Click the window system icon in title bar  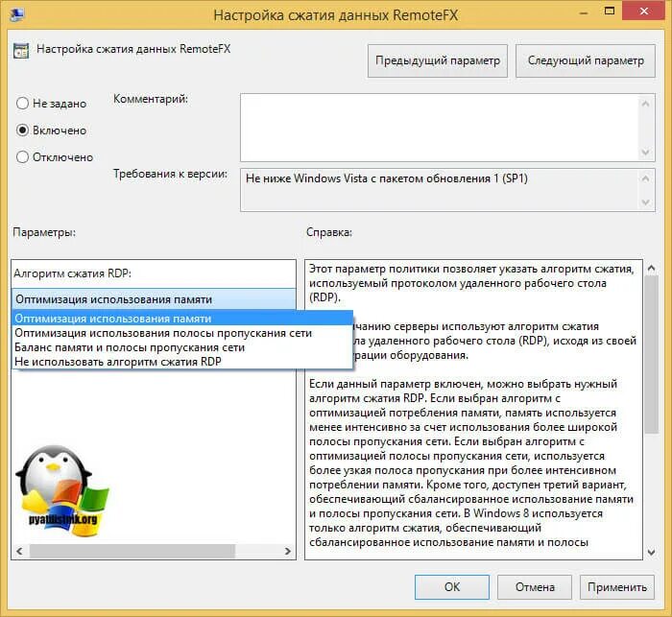point(16,15)
